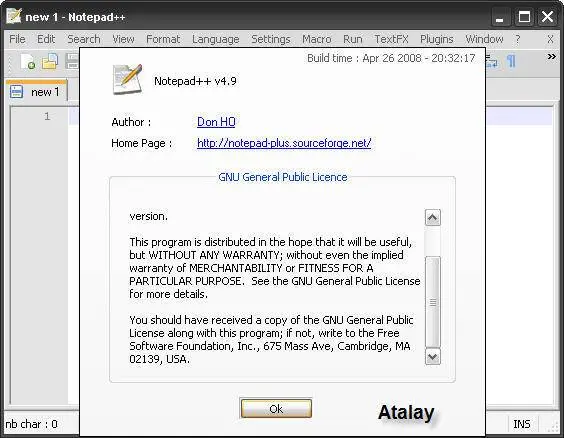Click the saved-state icon on new 1 tab
This screenshot has width=564, height=438.
pos(16,92)
